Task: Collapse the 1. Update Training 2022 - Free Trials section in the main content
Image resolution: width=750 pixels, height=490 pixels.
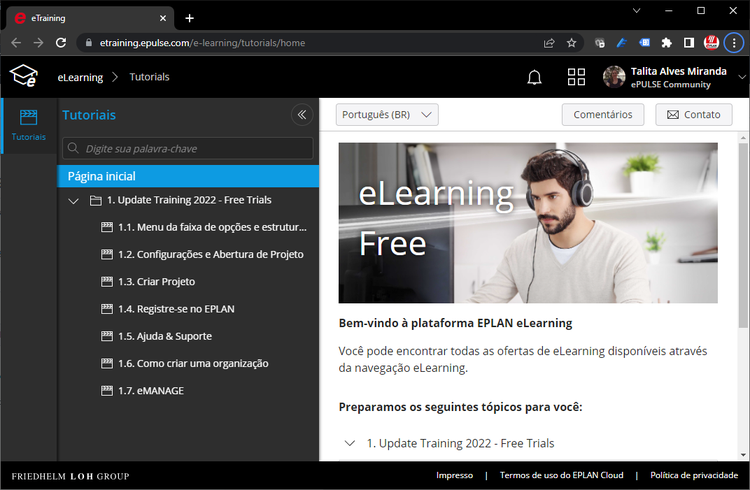Action: pos(350,443)
